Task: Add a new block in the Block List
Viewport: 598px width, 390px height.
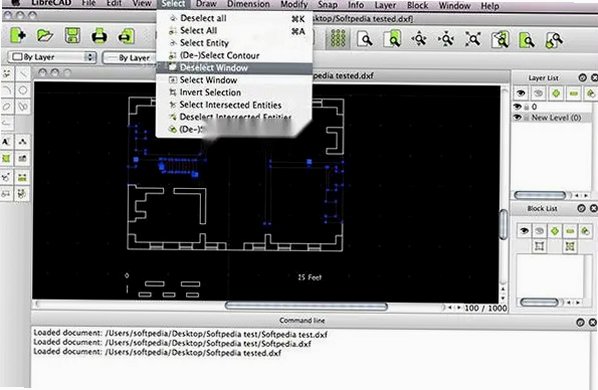Action: 555,231
